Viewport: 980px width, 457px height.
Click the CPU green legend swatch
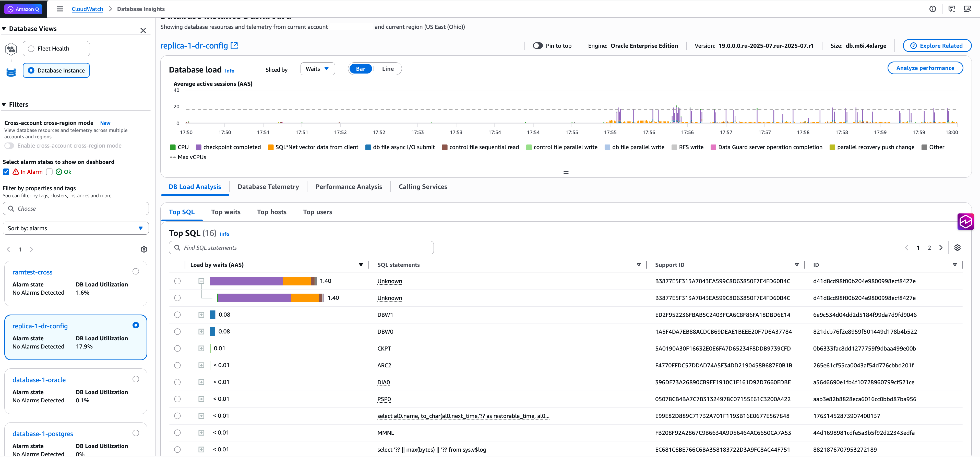[173, 147]
